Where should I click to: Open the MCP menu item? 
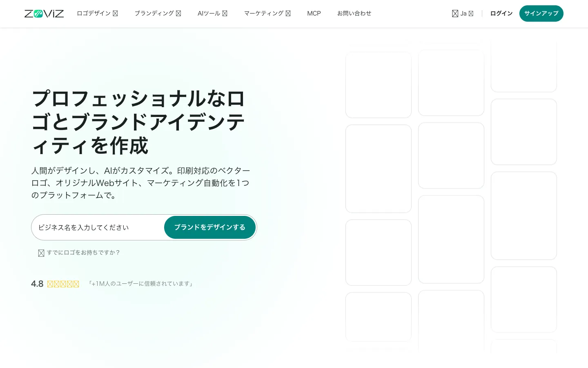(314, 13)
